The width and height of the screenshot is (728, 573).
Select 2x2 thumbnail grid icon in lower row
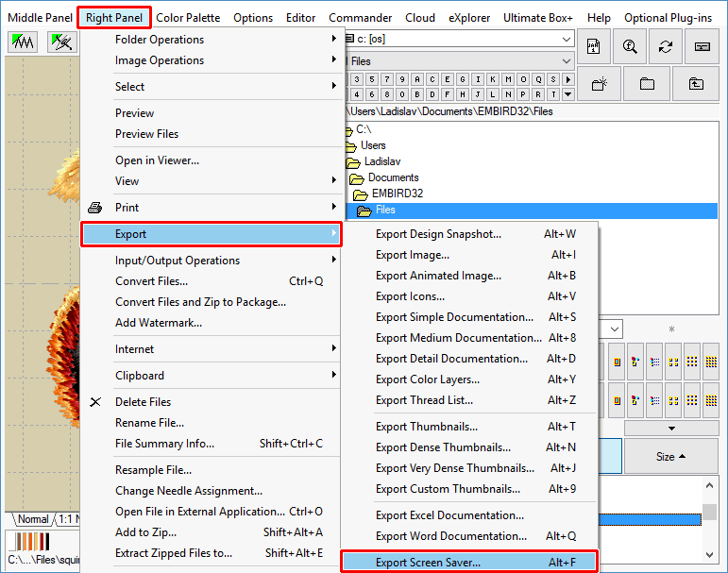673,400
